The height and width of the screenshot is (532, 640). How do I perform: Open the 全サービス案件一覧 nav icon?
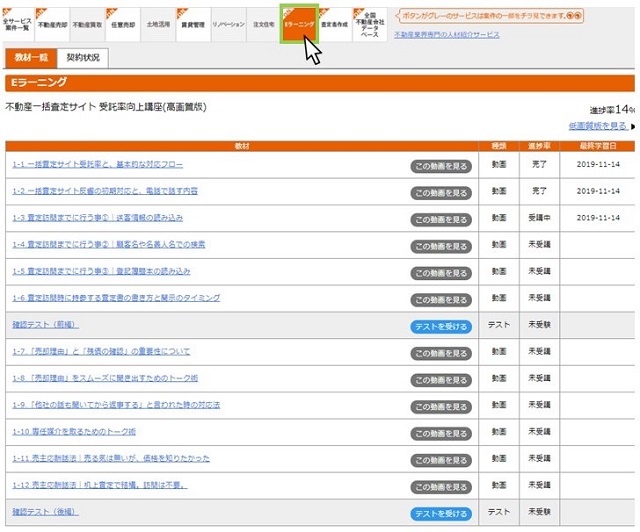coord(17,22)
